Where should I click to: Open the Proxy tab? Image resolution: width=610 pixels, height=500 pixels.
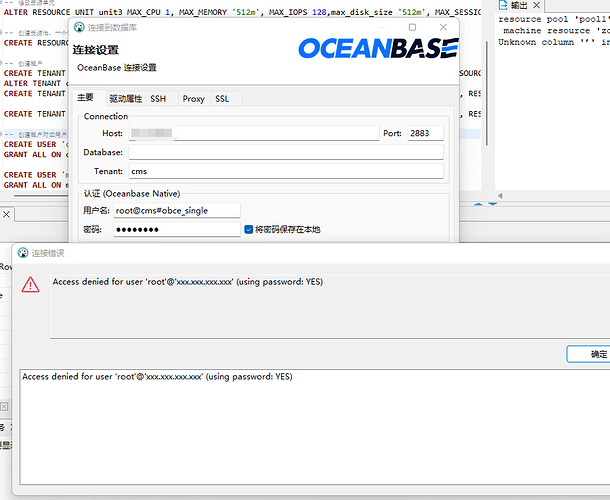(x=193, y=99)
